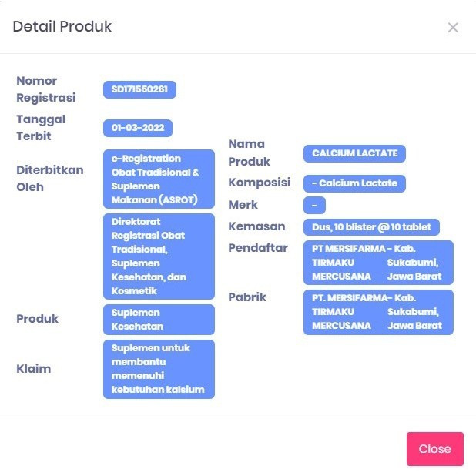Click registration number badge SD171550261
Viewport: 476px width, 476px height.
139,90
